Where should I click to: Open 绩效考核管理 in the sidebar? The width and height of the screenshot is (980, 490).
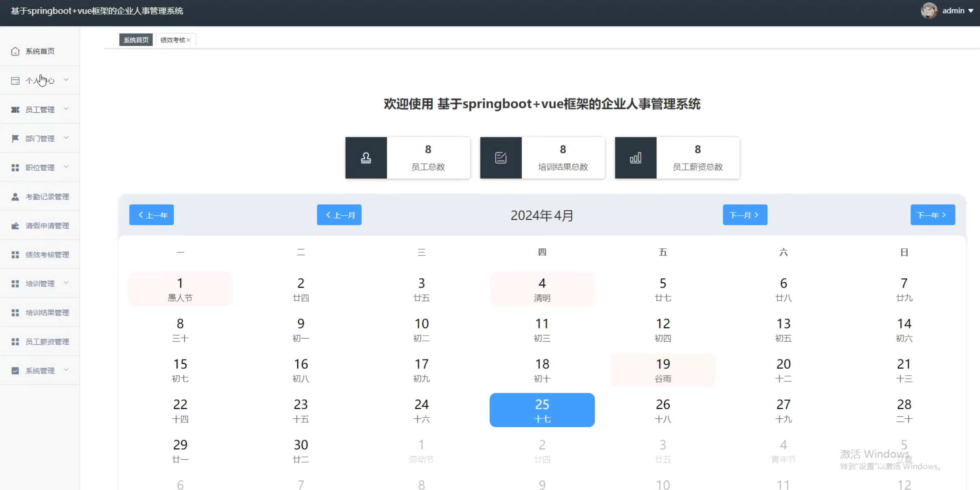40,255
